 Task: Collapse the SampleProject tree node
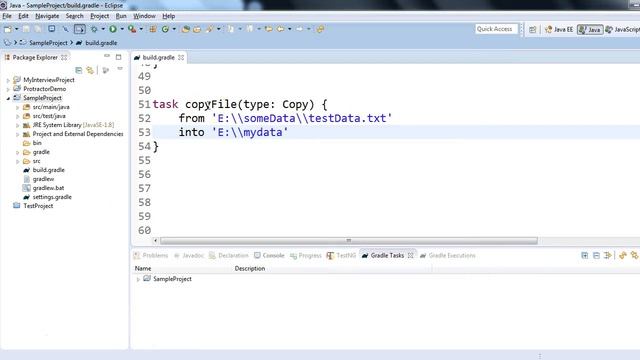click(x=8, y=98)
